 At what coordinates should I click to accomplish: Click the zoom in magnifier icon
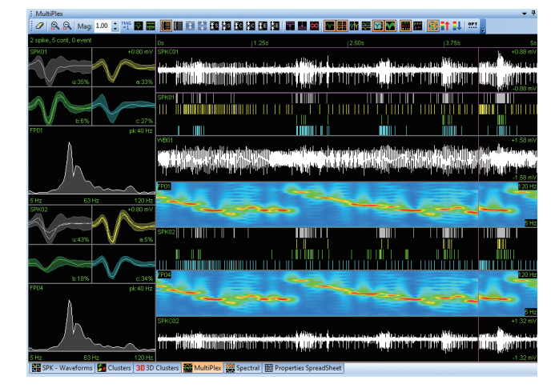click(x=55, y=26)
